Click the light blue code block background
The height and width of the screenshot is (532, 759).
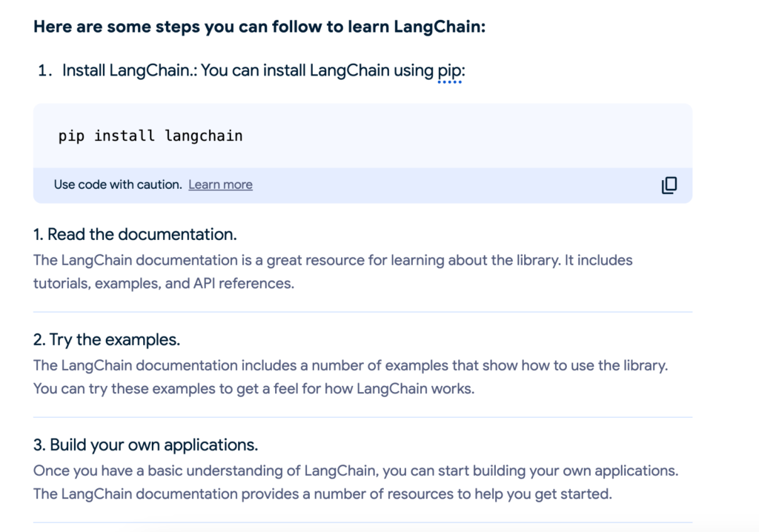point(362,136)
